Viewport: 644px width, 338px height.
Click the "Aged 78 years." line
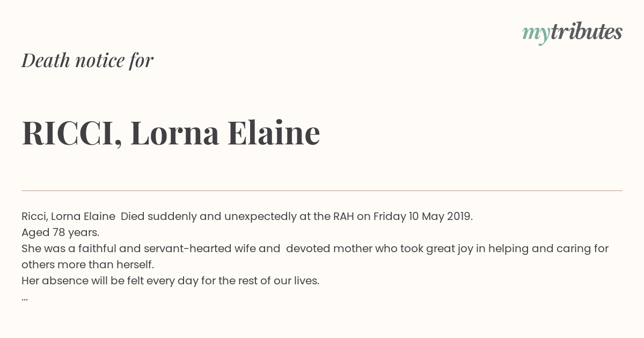[61, 233]
